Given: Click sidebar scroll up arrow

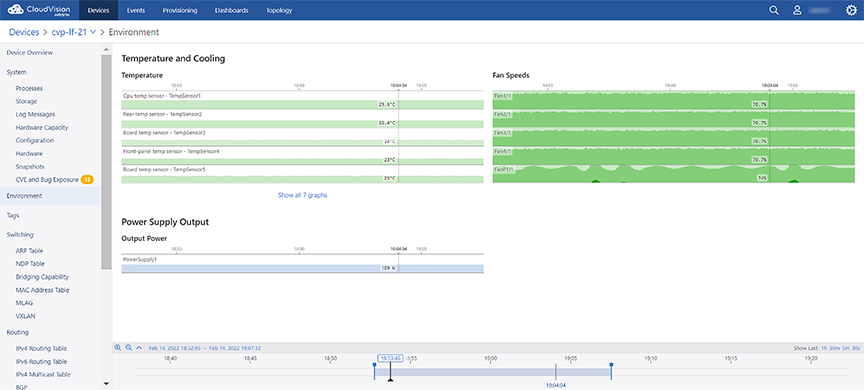Looking at the screenshot, I should tap(106, 50).
